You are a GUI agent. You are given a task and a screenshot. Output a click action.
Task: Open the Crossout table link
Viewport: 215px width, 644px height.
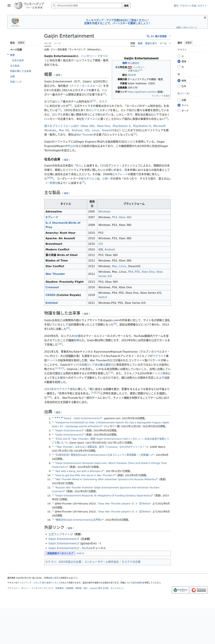point(52,287)
